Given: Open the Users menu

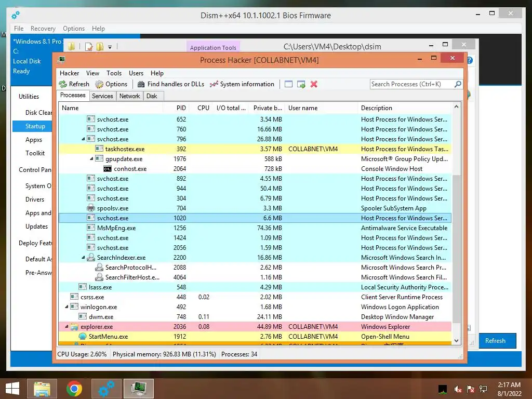Looking at the screenshot, I should (136, 73).
